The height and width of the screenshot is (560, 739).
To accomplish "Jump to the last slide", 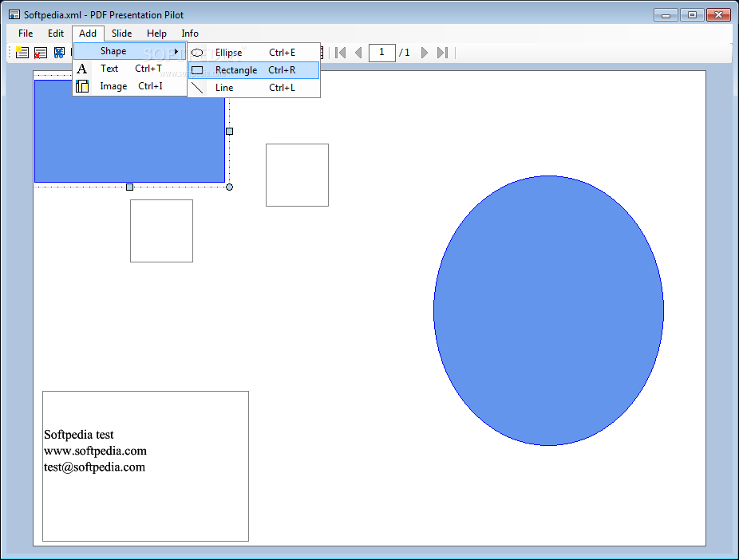I will point(442,53).
